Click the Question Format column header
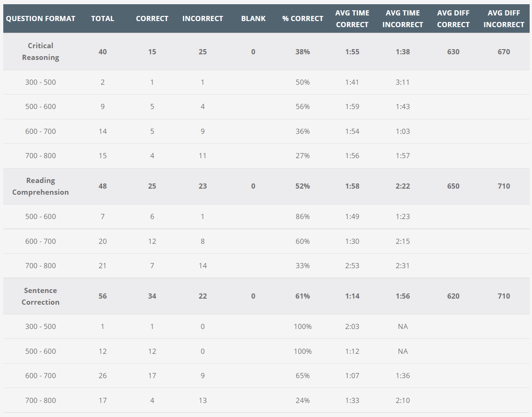Screen dimensions: 532x417 pos(41,19)
